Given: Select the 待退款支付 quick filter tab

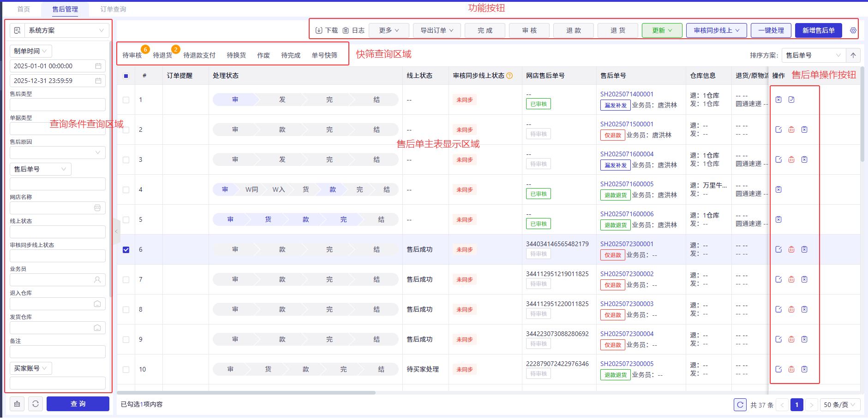Looking at the screenshot, I should [x=199, y=55].
